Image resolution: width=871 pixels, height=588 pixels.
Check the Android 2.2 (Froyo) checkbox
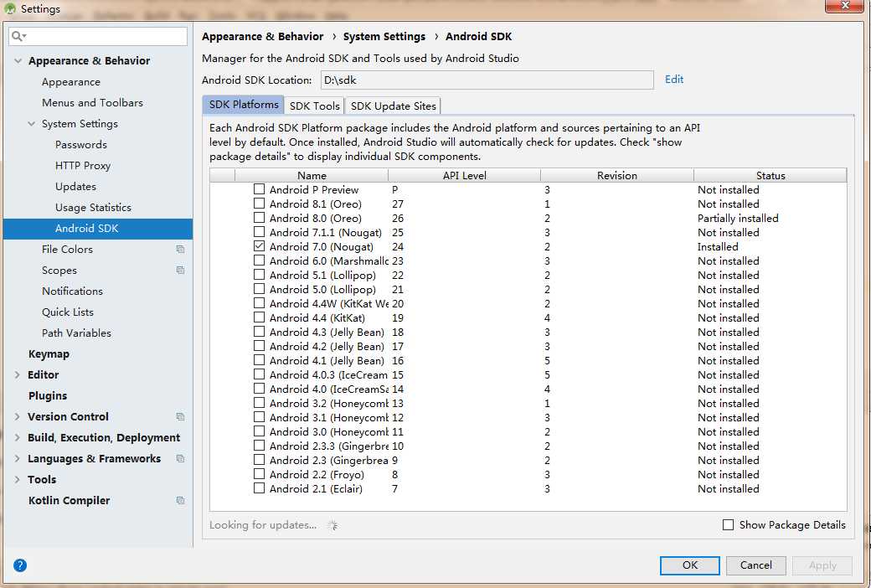tap(259, 474)
